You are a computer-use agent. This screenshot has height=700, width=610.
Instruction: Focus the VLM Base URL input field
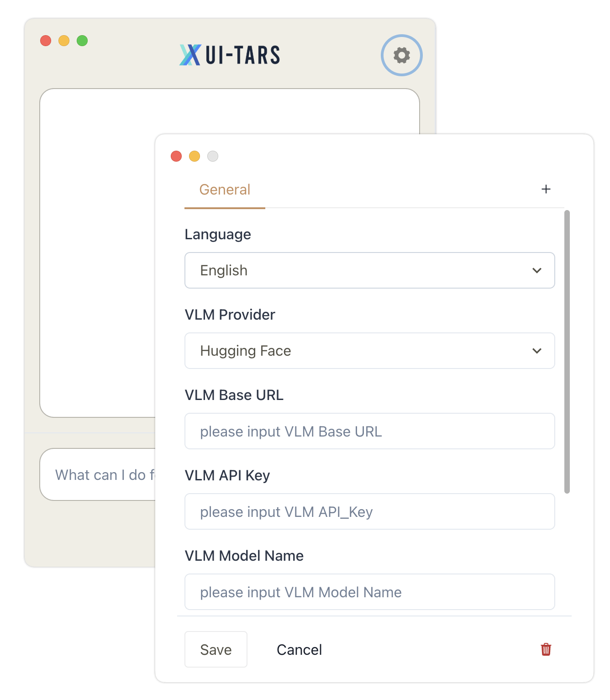coord(370,431)
